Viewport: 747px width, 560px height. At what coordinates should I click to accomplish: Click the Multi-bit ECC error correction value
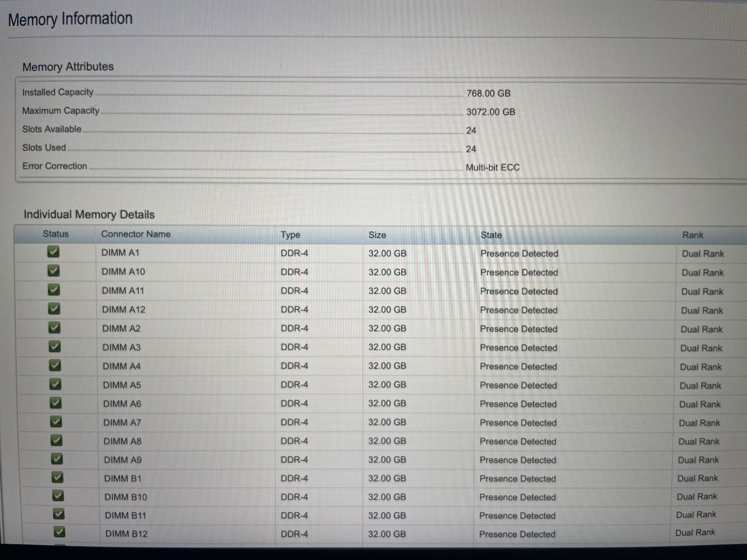[x=493, y=168]
